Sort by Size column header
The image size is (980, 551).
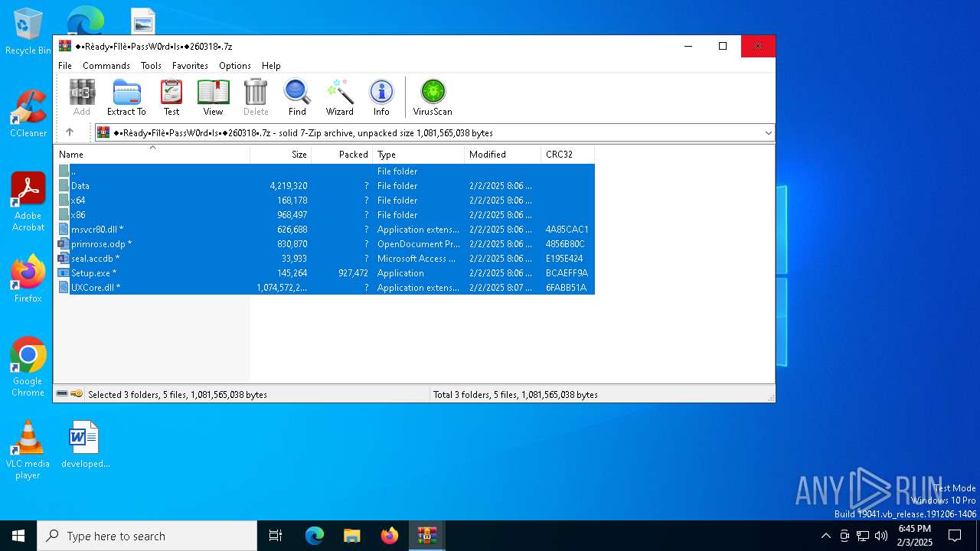click(280, 155)
